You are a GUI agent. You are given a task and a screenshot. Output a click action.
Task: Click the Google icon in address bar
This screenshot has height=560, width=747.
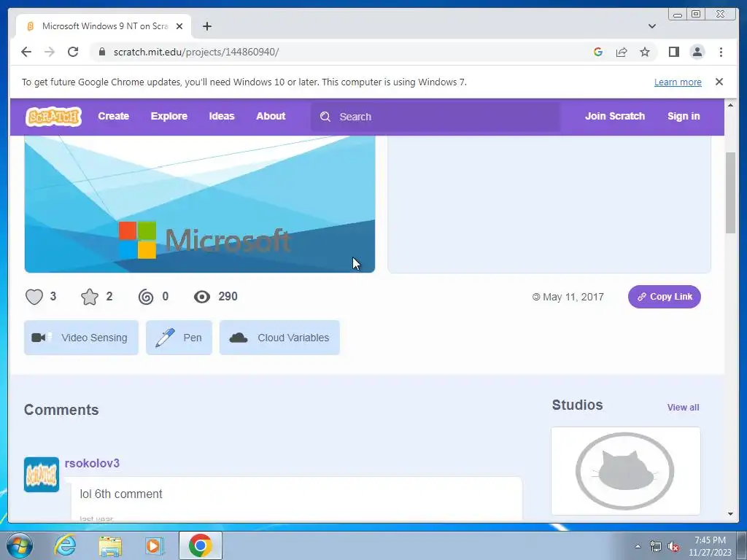pyautogui.click(x=598, y=52)
